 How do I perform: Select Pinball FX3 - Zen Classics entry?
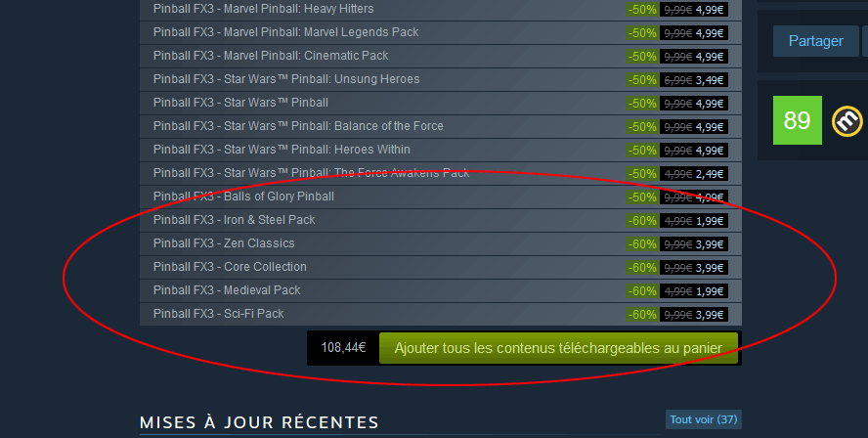(441, 243)
